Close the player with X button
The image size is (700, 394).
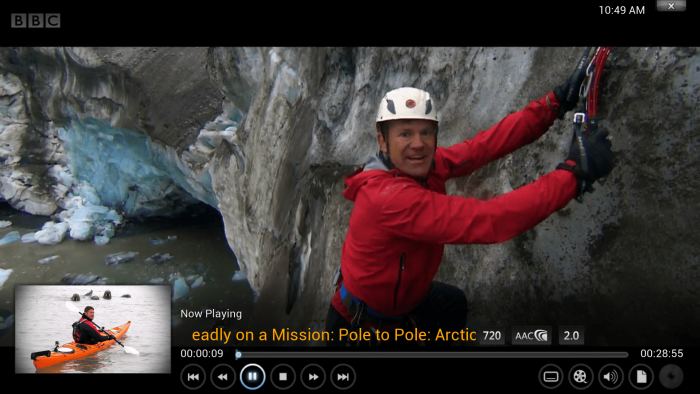pos(671,5)
